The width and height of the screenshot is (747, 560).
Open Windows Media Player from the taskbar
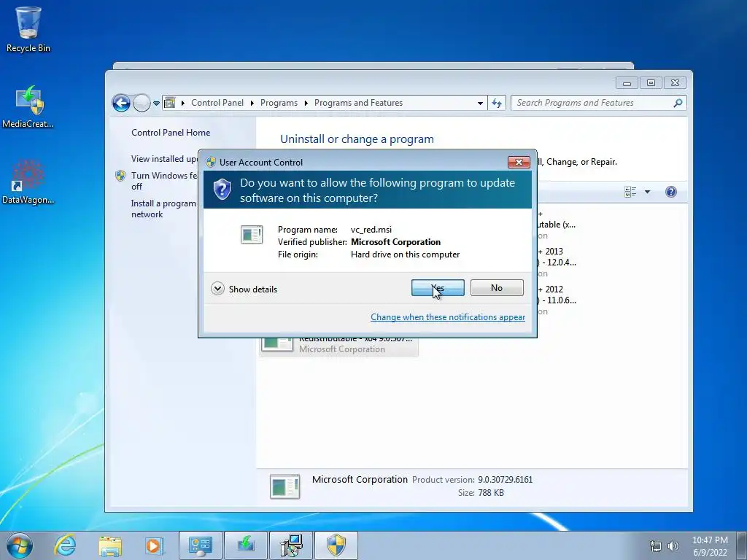point(154,545)
